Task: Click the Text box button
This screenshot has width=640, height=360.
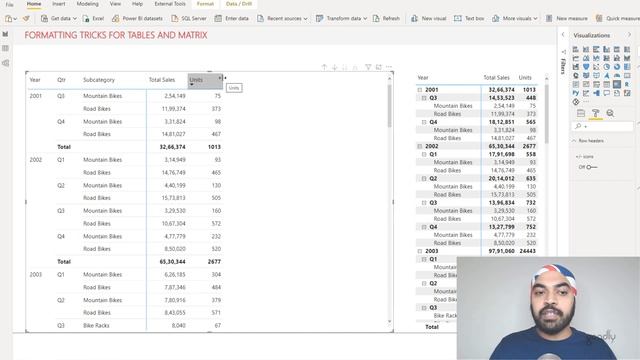Action: tap(469, 18)
